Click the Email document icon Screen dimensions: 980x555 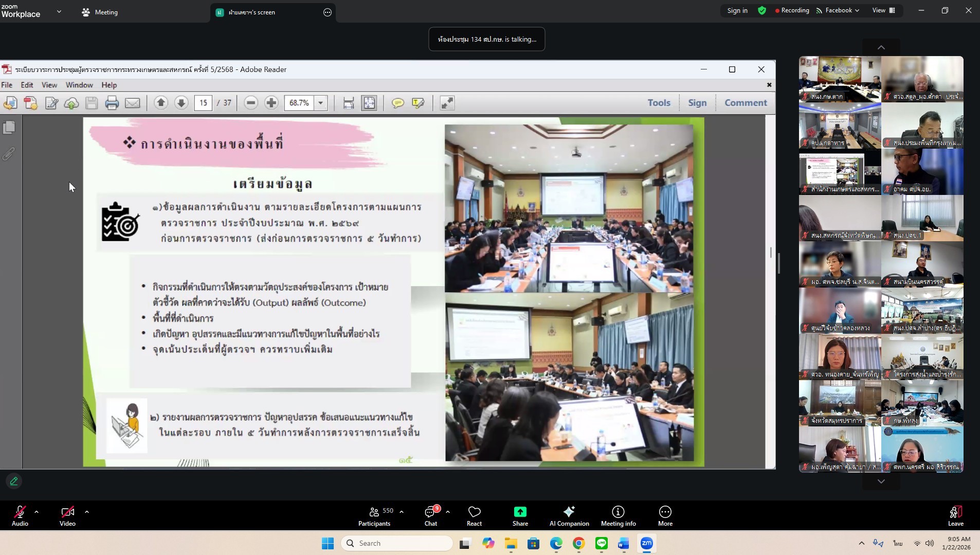tap(133, 103)
